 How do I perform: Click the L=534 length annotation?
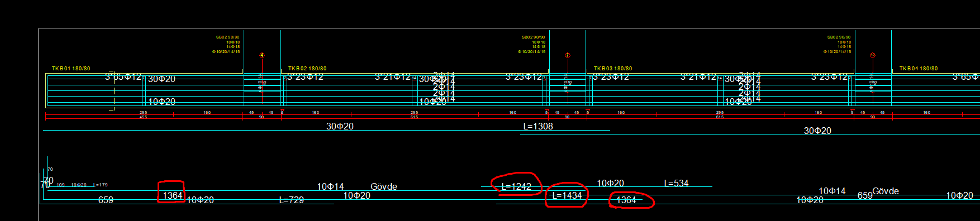[x=676, y=183]
